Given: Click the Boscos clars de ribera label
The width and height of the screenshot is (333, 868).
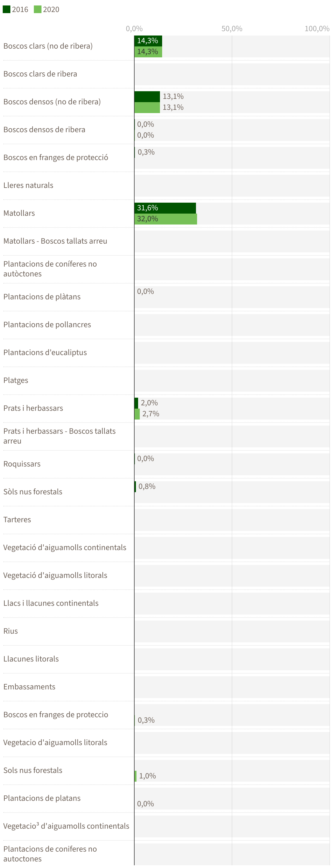Looking at the screenshot, I should click(x=40, y=74).
